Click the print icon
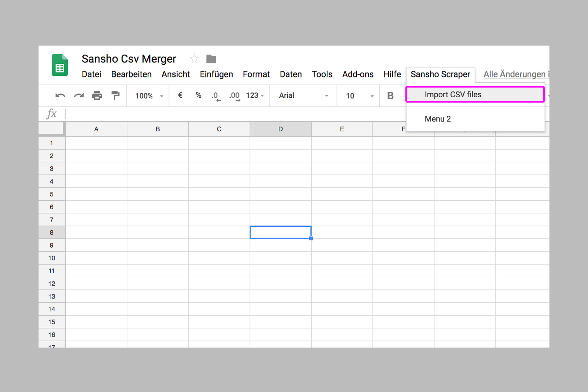588x392 pixels. 97,96
